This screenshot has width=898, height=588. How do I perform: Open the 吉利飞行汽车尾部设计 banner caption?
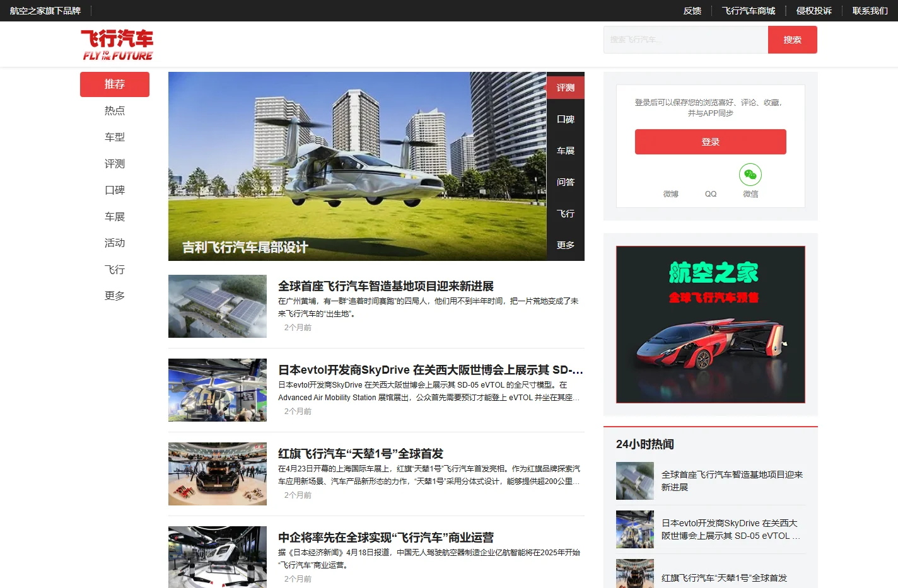[245, 247]
